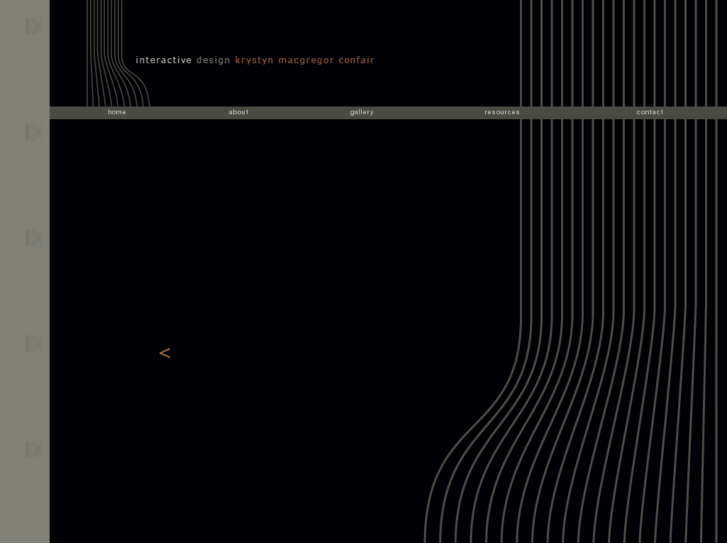Click the orange back chevron arrow
Viewport: 727px width, 545px height.
pos(165,353)
